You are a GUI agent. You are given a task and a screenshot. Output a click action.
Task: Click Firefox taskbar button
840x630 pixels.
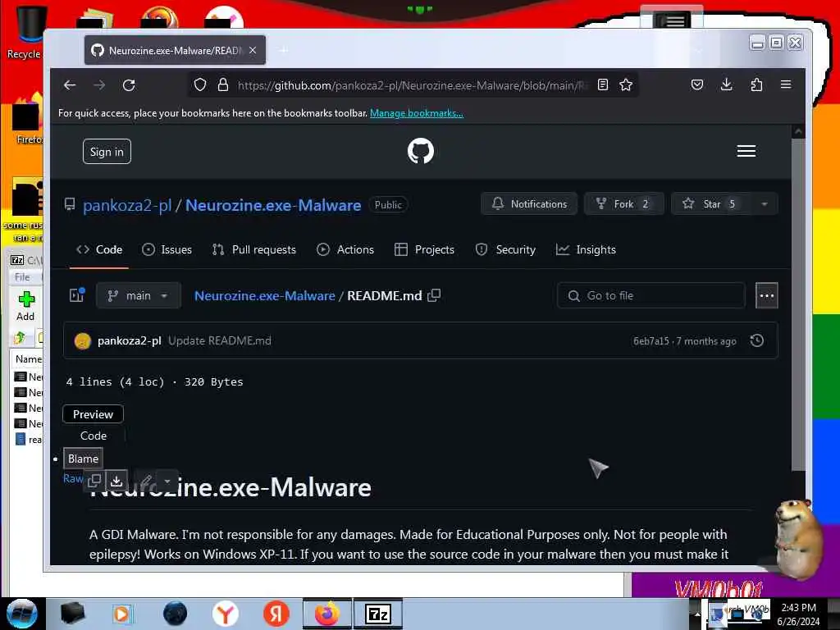point(327,614)
